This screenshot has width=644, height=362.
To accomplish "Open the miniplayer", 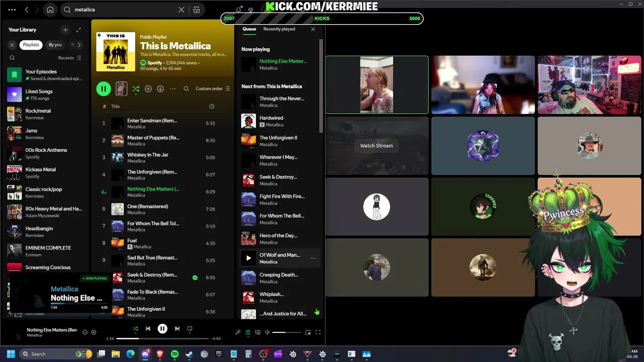I will pyautogui.click(x=308, y=332).
